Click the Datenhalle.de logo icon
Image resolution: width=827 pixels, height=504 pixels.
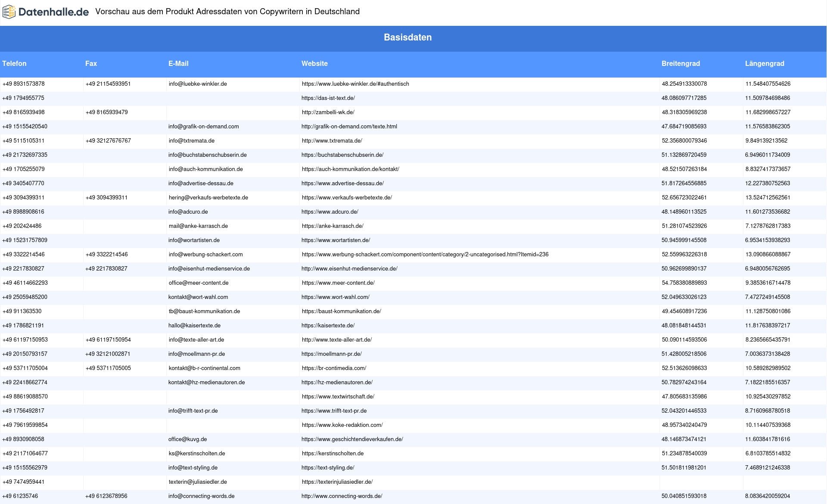(9, 12)
